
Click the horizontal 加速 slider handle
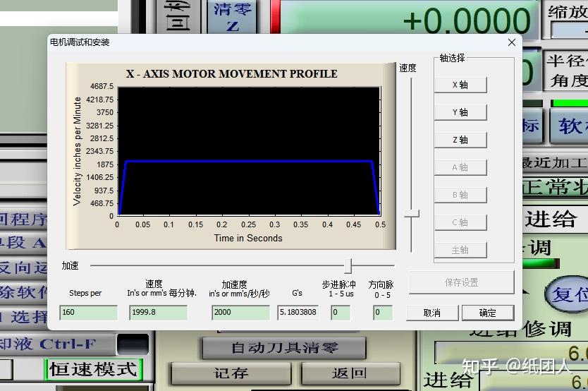[348, 265]
